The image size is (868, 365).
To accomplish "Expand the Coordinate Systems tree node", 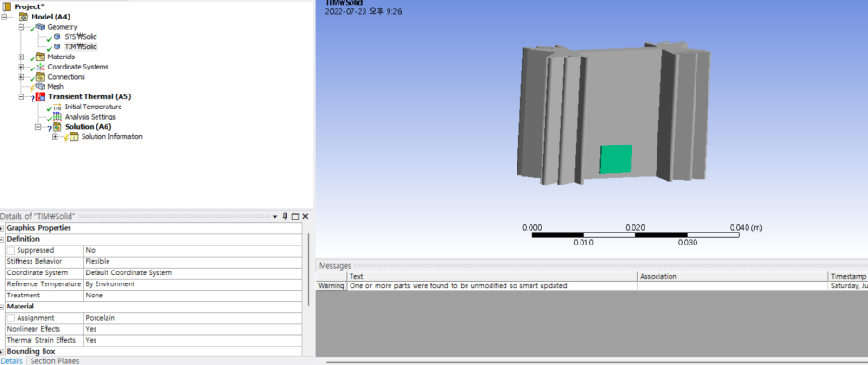I will [x=21, y=67].
